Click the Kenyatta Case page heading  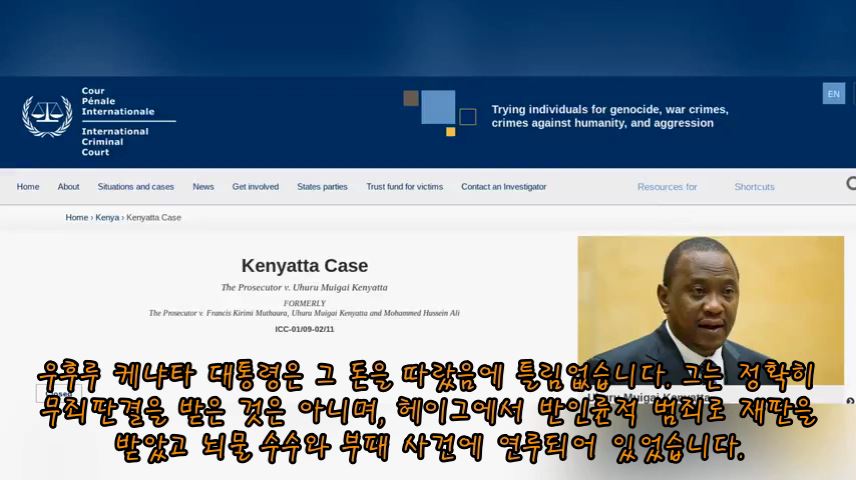[x=305, y=265]
